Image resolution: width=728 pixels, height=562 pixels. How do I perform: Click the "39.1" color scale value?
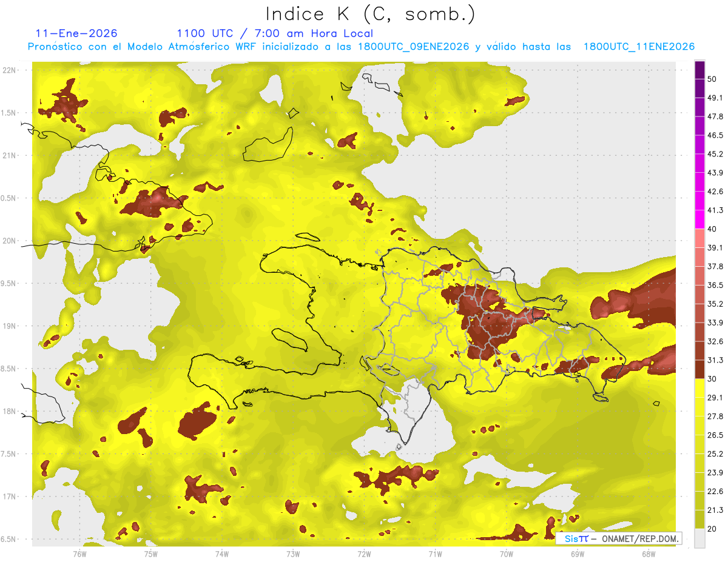pos(715,247)
